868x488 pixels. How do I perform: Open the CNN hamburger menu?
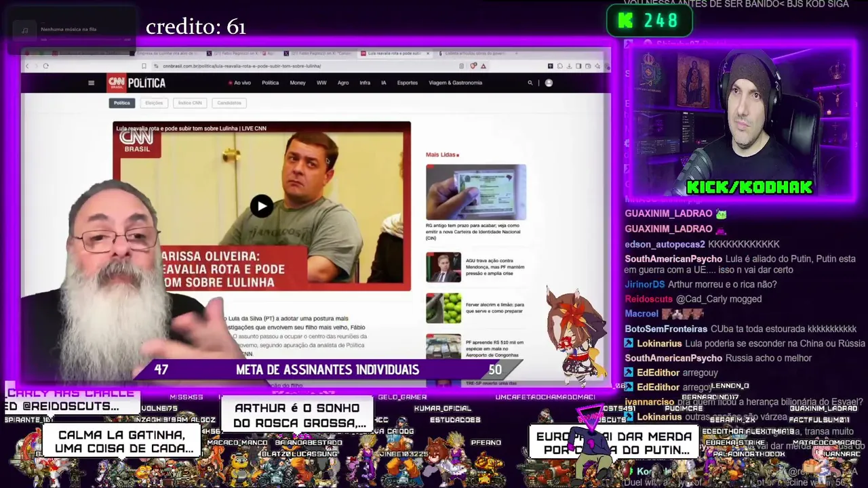pos(91,83)
